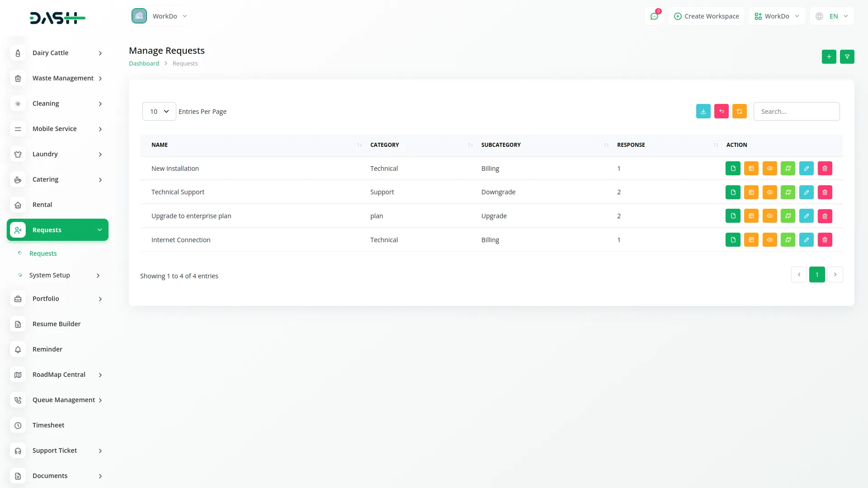
Task: Go to the Dashboard breadcrumb link
Action: click(x=144, y=64)
